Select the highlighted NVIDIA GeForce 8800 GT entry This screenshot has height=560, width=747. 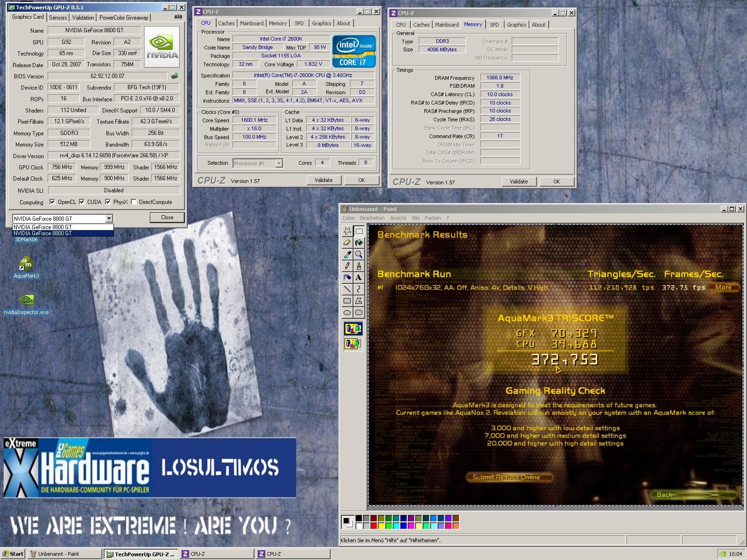[63, 233]
